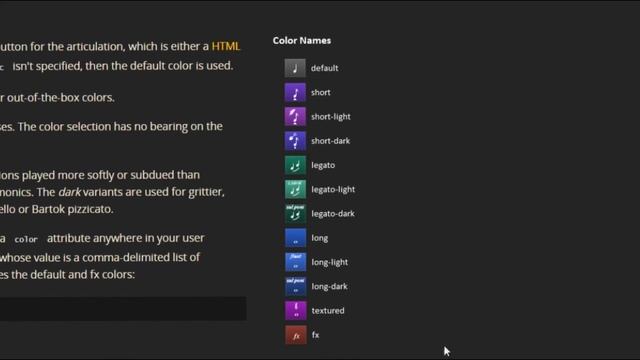This screenshot has height=360, width=640.
Task: Click the 'short' color name label
Action: 320,92
